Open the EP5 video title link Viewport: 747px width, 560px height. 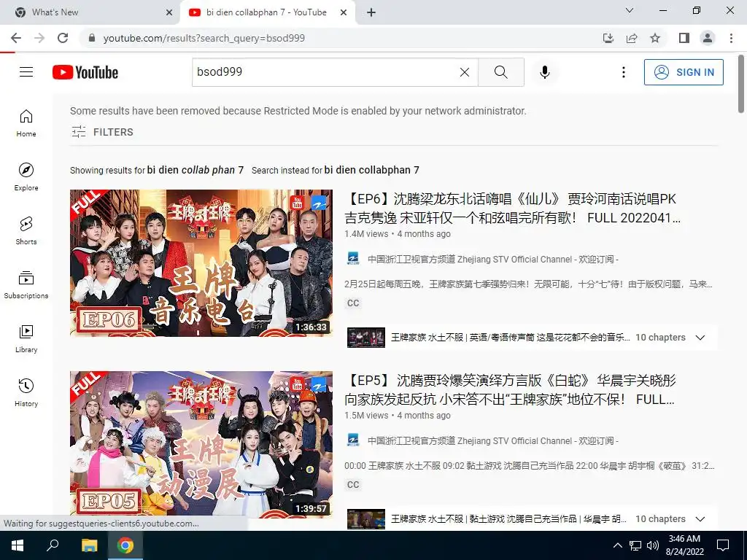(x=510, y=389)
